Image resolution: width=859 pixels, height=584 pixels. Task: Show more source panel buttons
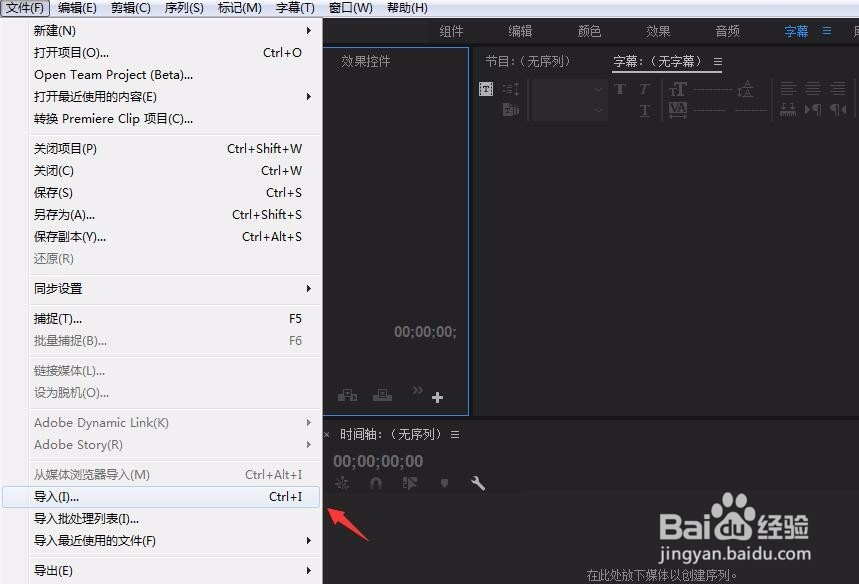click(x=418, y=390)
